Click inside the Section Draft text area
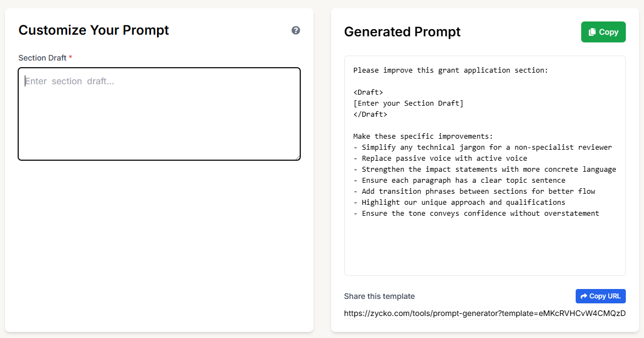Image resolution: width=644 pixels, height=338 pixels. pyautogui.click(x=159, y=113)
